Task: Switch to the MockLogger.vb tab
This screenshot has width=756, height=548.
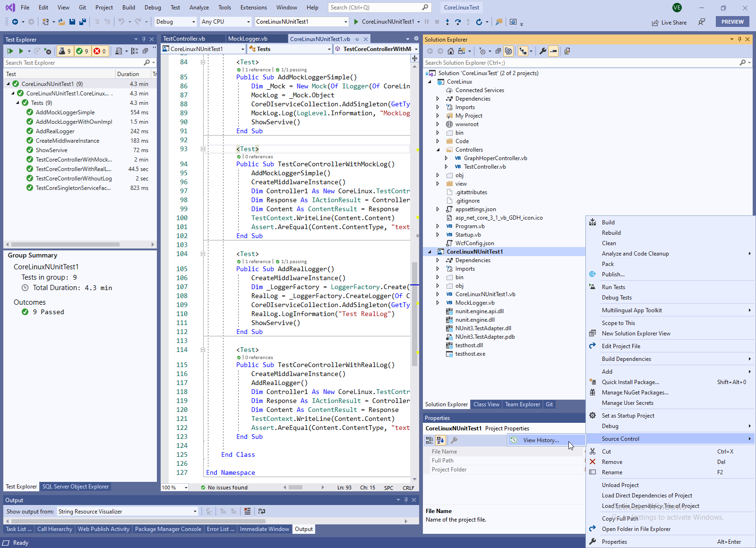Action: pos(248,39)
